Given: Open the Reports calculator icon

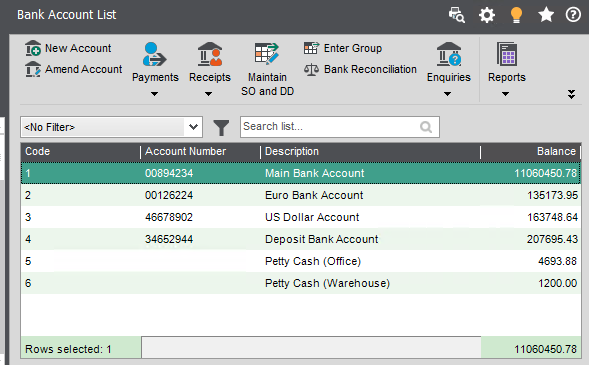Looking at the screenshot, I should [x=507, y=54].
